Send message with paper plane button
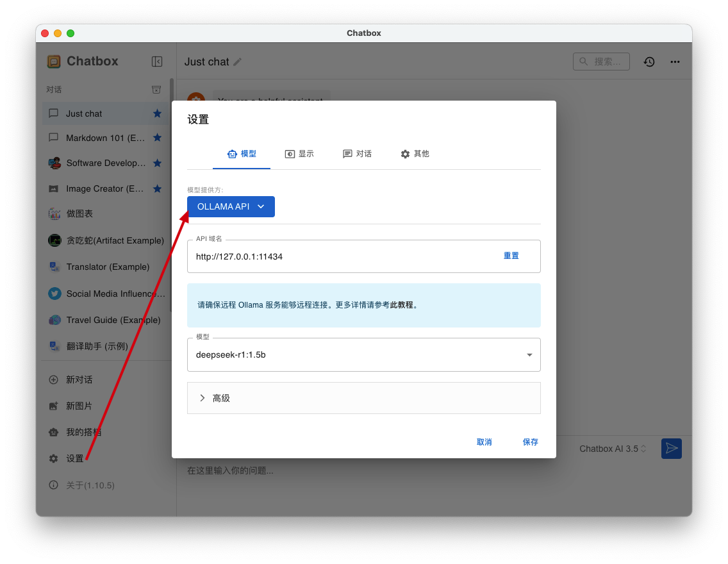The width and height of the screenshot is (728, 564). 672,449
